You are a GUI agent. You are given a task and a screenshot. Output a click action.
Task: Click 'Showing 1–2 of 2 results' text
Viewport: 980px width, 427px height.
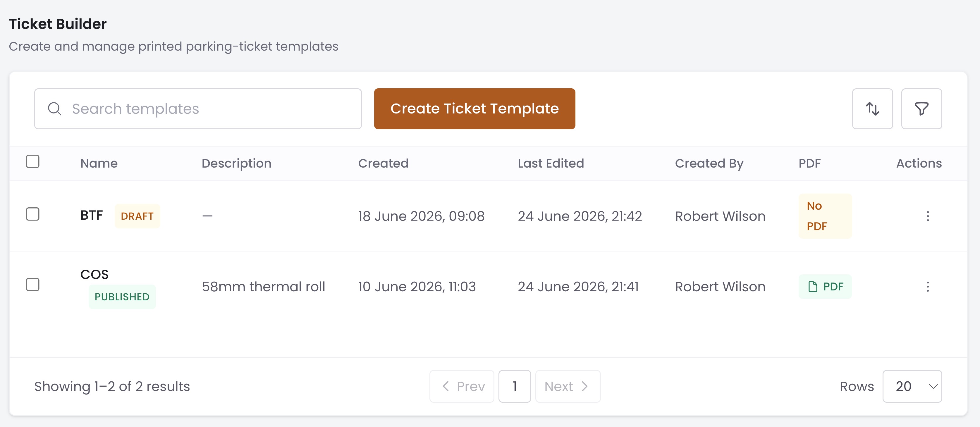click(112, 386)
